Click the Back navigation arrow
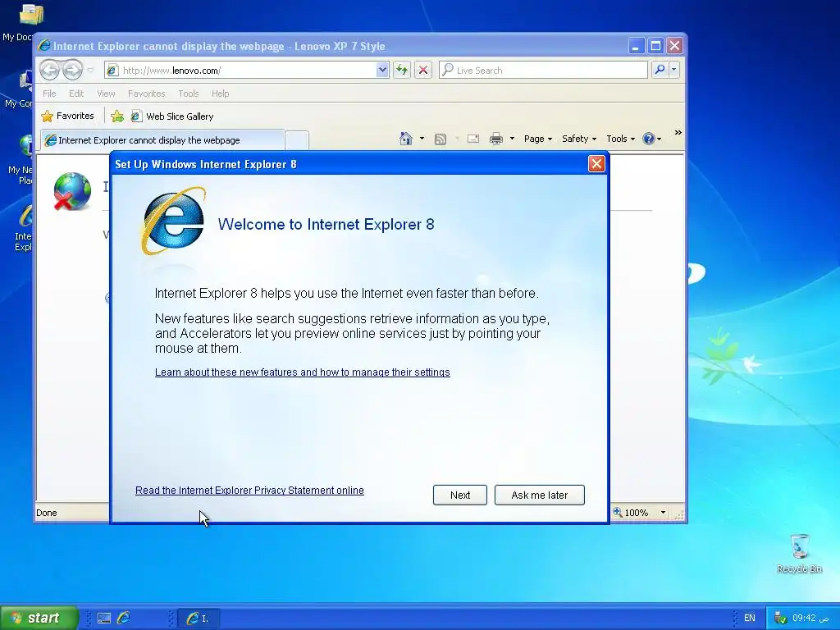 coord(49,70)
